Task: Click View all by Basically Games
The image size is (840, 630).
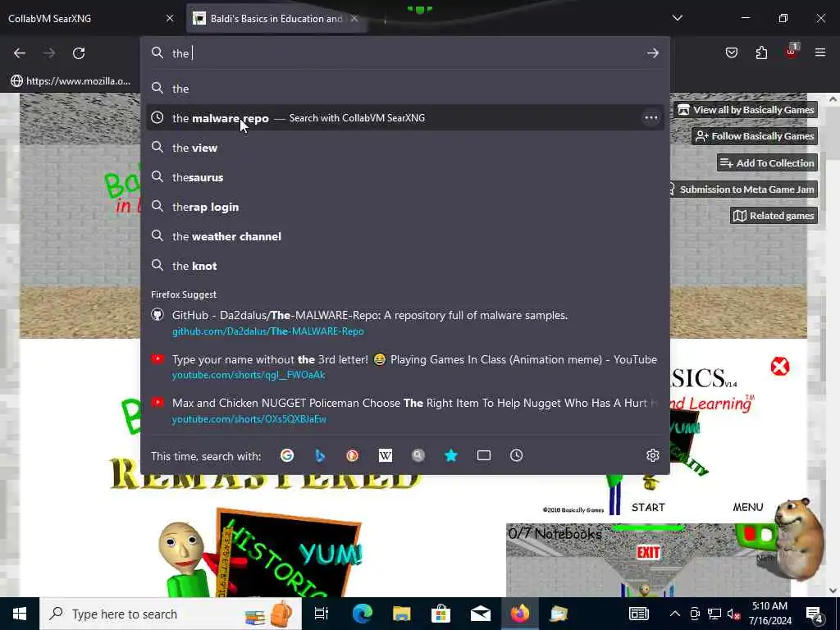Action: click(746, 110)
